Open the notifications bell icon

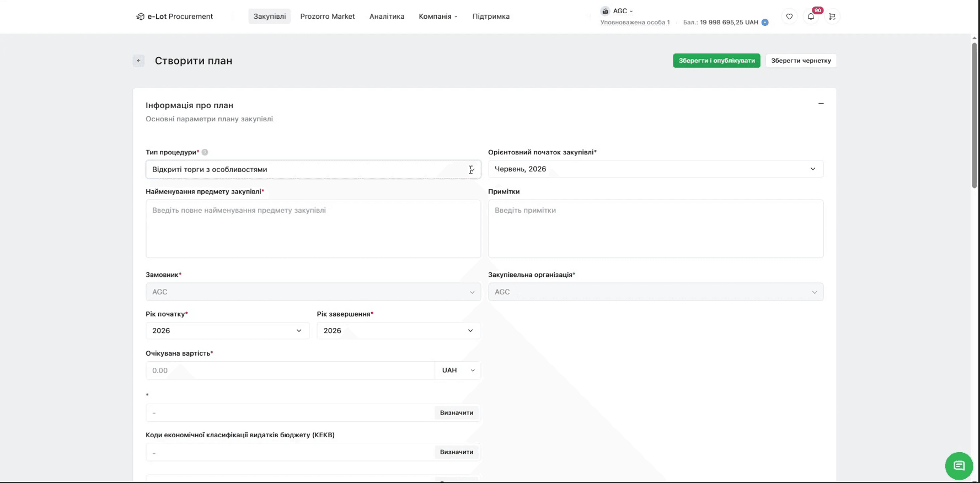pyautogui.click(x=811, y=17)
